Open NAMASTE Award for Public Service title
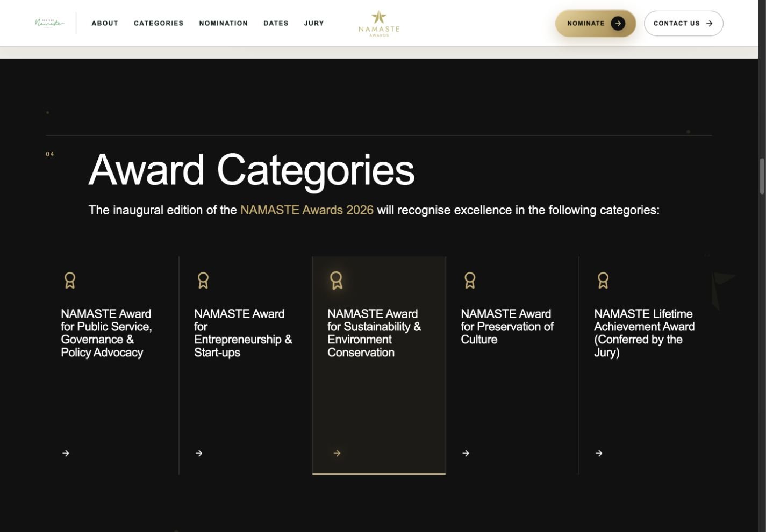 coord(106,333)
